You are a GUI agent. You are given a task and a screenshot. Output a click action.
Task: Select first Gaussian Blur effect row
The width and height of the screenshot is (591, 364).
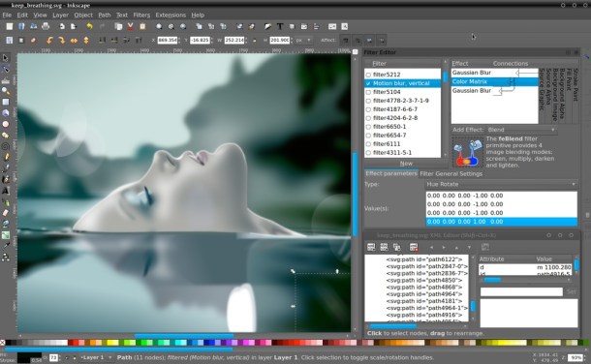click(494, 73)
